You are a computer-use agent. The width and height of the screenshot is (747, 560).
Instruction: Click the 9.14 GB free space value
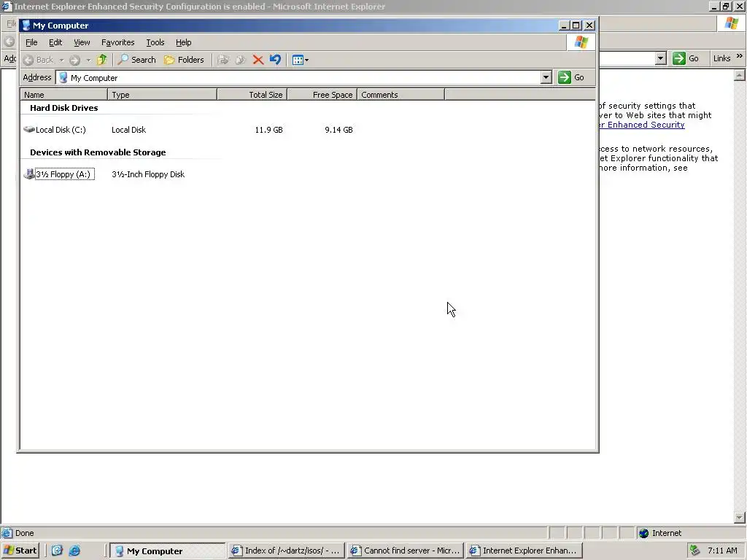click(x=338, y=130)
